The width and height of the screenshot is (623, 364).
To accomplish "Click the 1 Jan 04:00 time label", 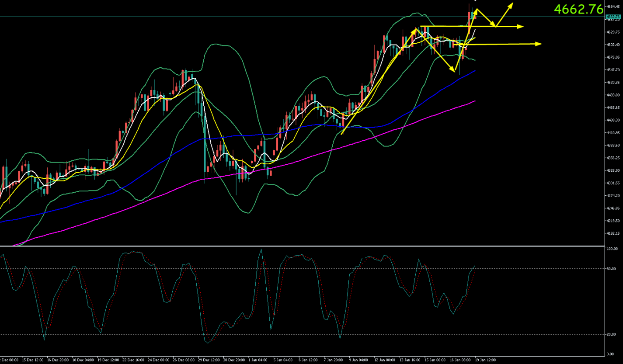I will pyautogui.click(x=258, y=361).
